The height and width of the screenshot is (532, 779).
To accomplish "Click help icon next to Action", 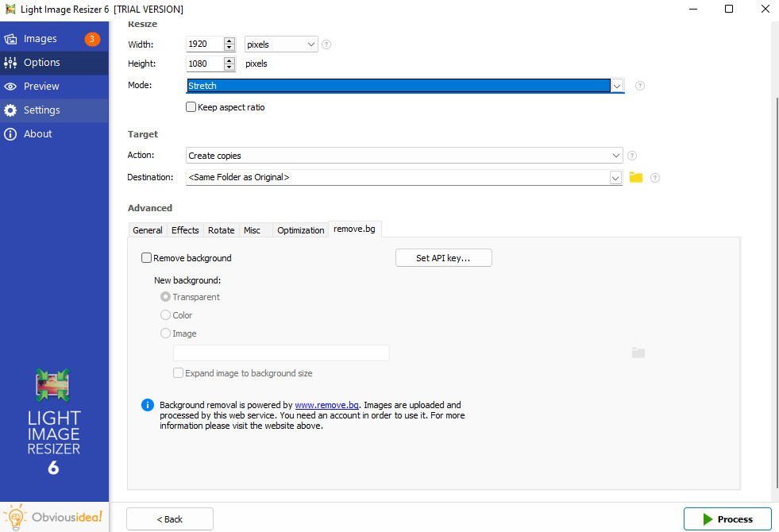I will point(631,156).
